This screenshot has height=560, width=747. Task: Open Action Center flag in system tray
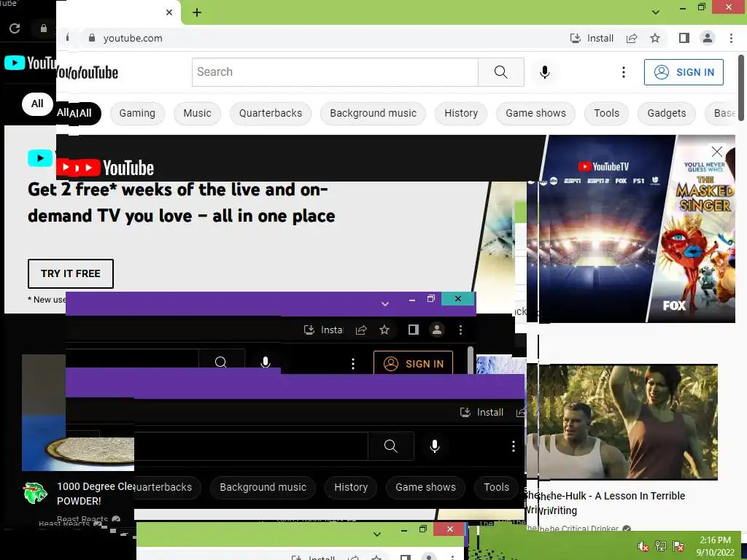(x=678, y=545)
